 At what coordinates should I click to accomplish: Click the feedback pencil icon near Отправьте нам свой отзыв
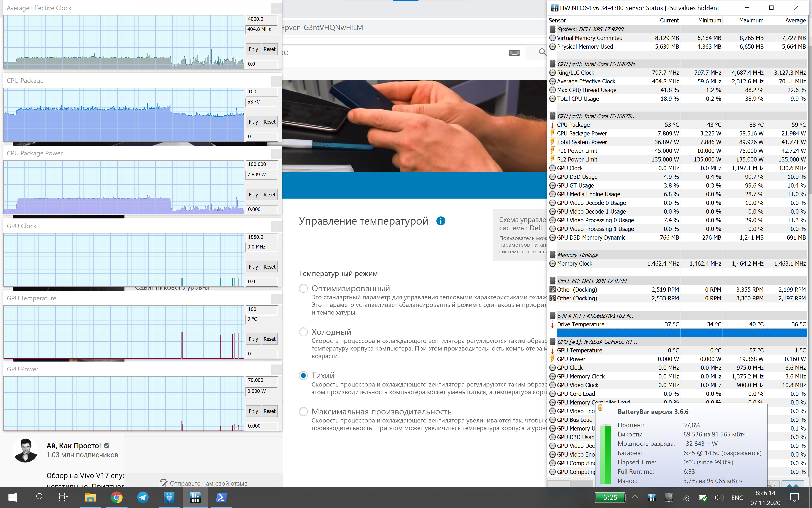tap(163, 483)
